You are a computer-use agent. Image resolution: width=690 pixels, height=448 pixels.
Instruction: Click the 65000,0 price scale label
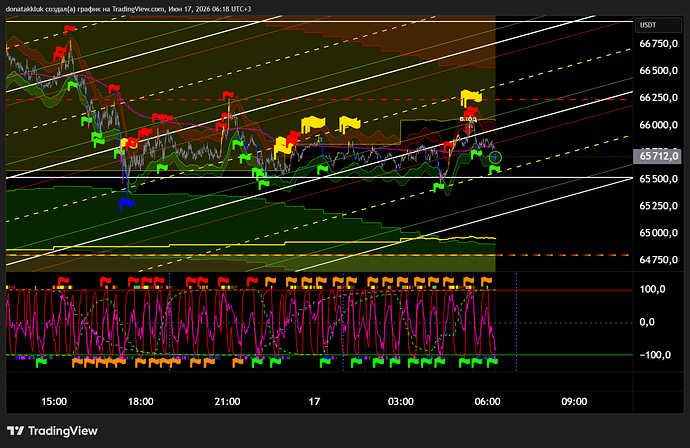[x=658, y=233]
